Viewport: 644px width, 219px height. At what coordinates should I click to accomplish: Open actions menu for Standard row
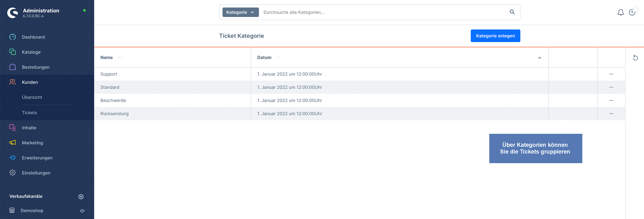[611, 87]
